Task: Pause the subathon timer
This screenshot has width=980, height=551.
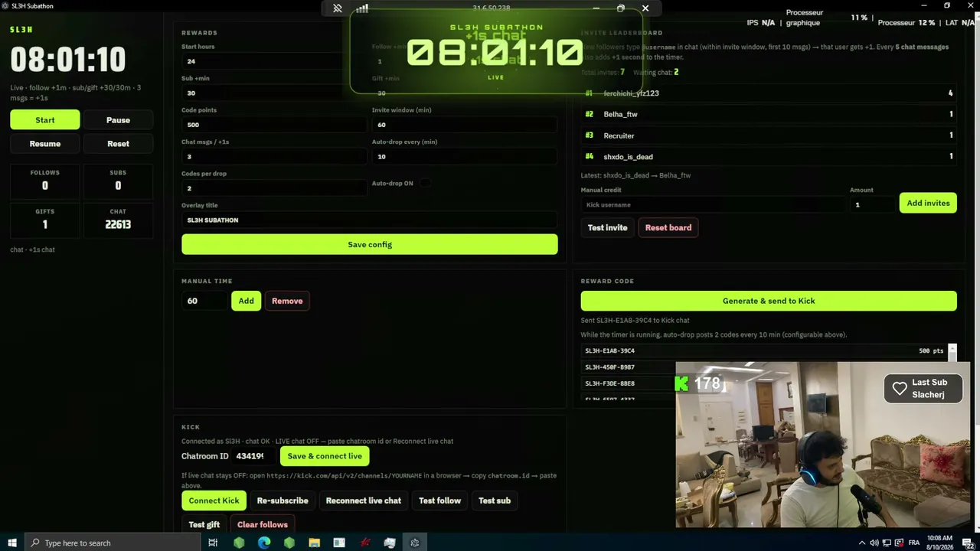Action: click(118, 119)
